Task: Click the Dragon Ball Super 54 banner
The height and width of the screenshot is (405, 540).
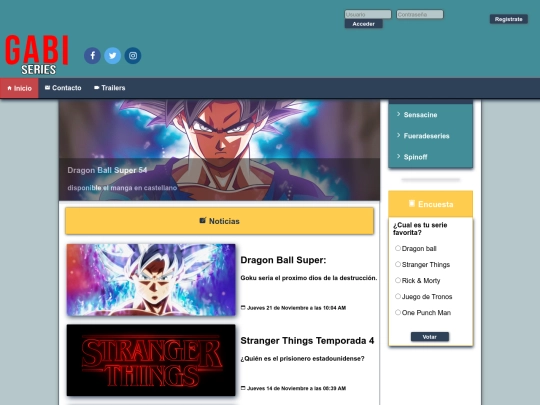Action: click(x=219, y=150)
